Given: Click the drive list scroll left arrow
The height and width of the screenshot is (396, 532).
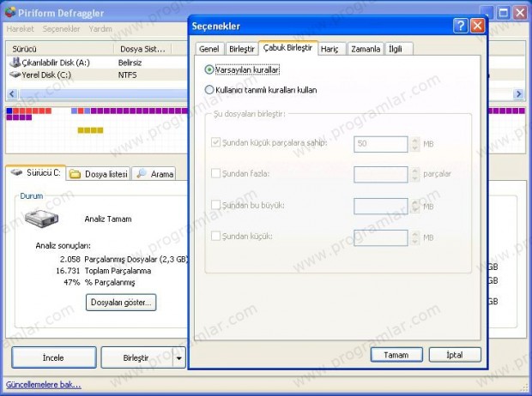Looking at the screenshot, I should click(12, 93).
